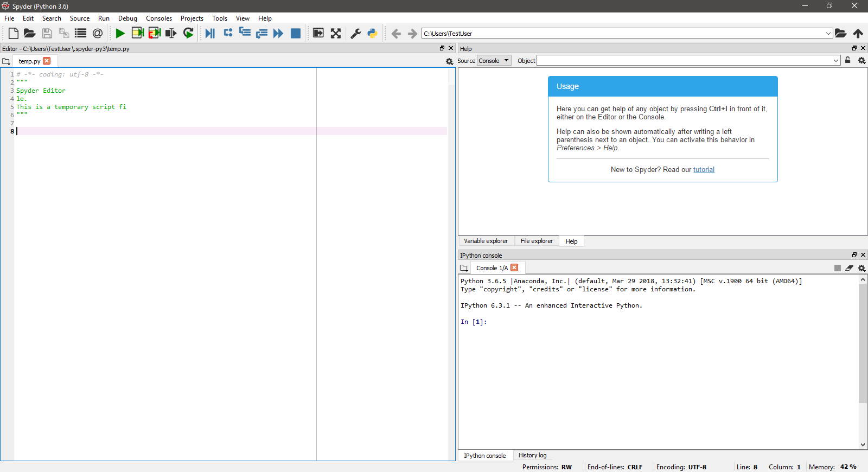The height and width of the screenshot is (472, 868).
Task: Run file with green play button
Action: coord(120,33)
